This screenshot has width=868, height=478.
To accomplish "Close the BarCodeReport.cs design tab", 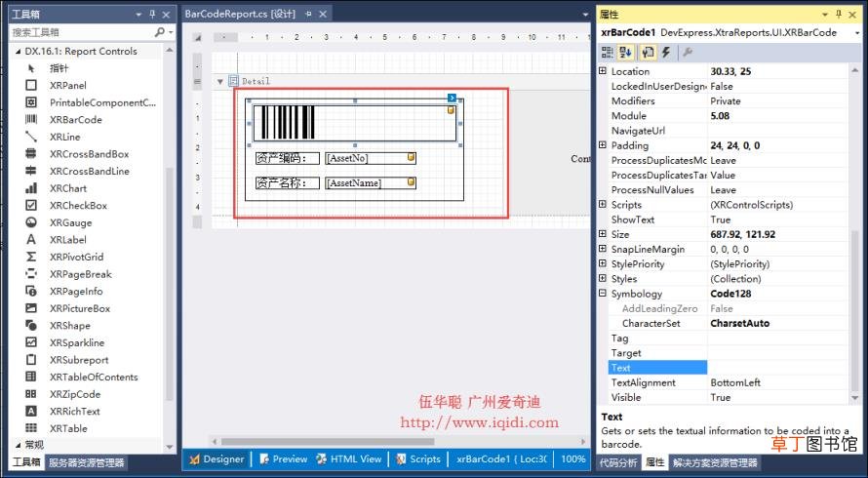I will click(x=323, y=14).
